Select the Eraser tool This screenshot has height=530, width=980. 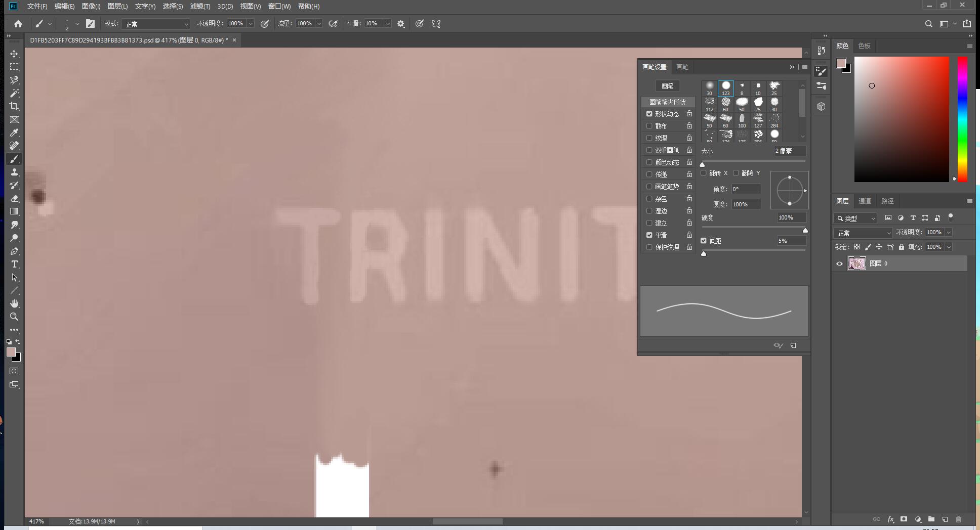[14, 198]
